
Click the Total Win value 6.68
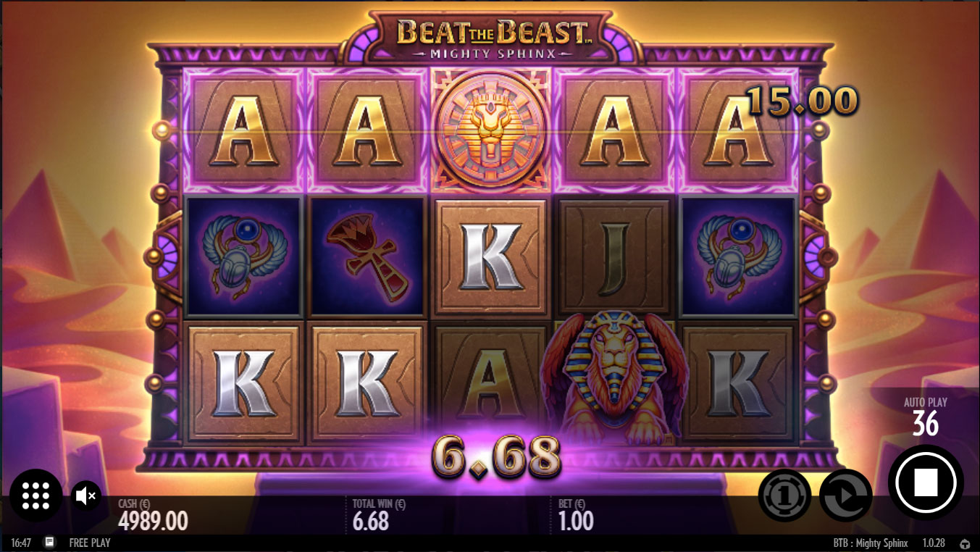pos(371,520)
